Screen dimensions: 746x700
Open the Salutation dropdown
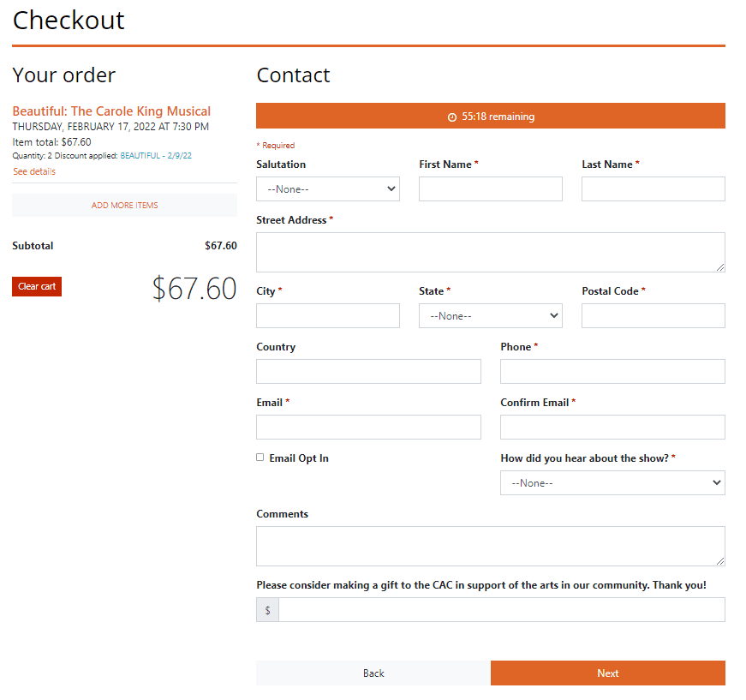pos(328,188)
